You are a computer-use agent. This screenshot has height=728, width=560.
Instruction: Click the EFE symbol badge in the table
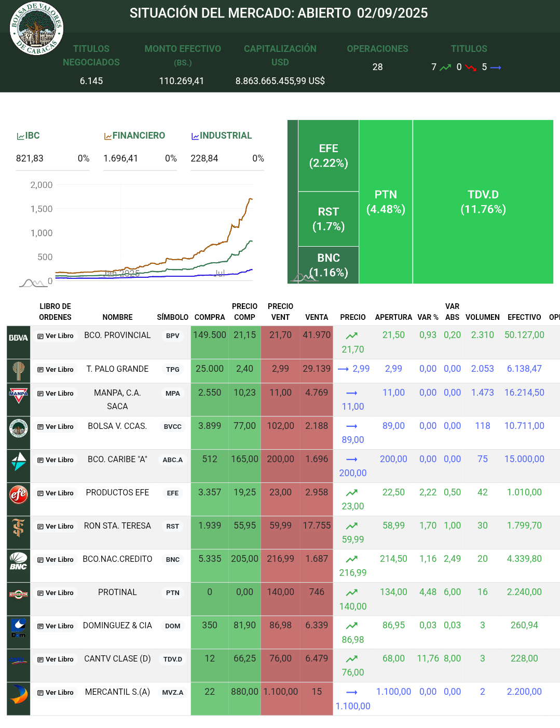click(173, 493)
